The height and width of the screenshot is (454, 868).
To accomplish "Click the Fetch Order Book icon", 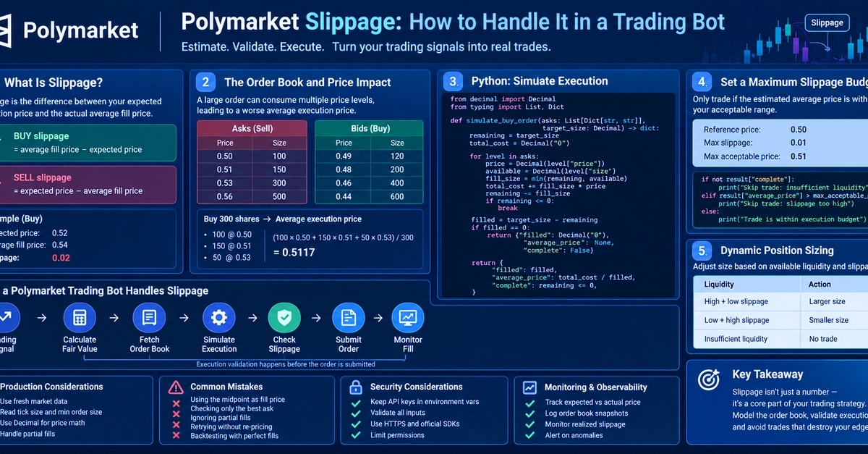I will (x=149, y=318).
